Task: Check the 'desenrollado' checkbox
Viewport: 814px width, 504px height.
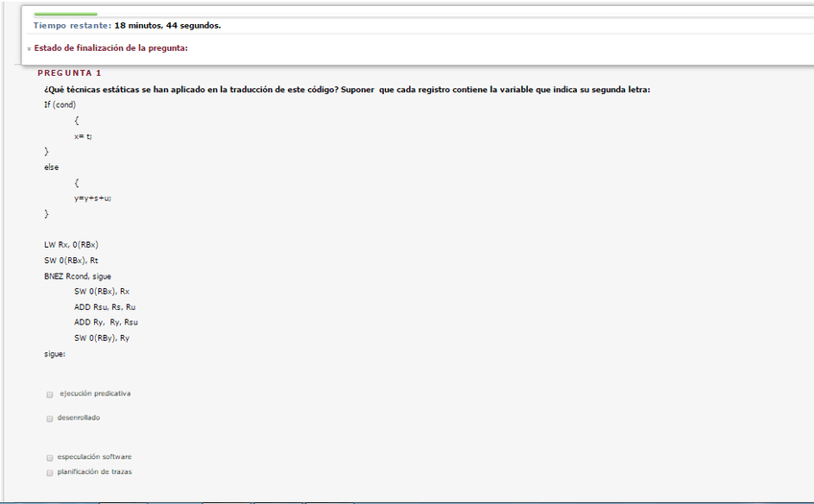Action: pyautogui.click(x=50, y=419)
